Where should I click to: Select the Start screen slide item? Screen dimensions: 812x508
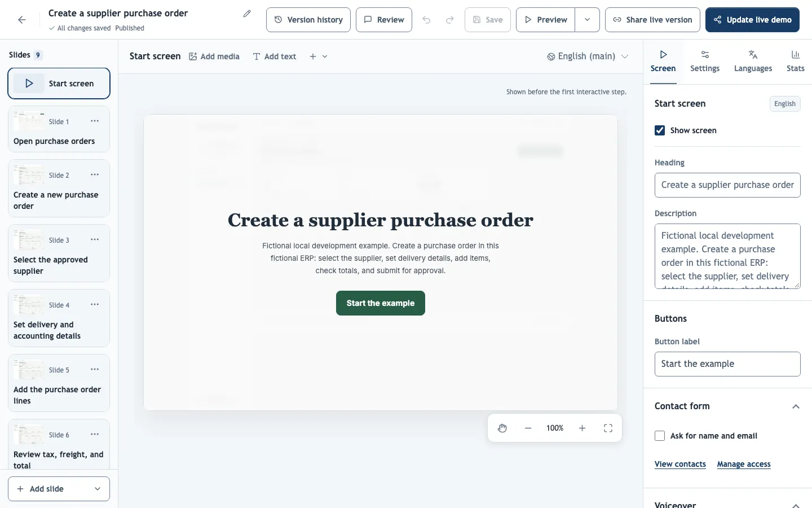59,84
